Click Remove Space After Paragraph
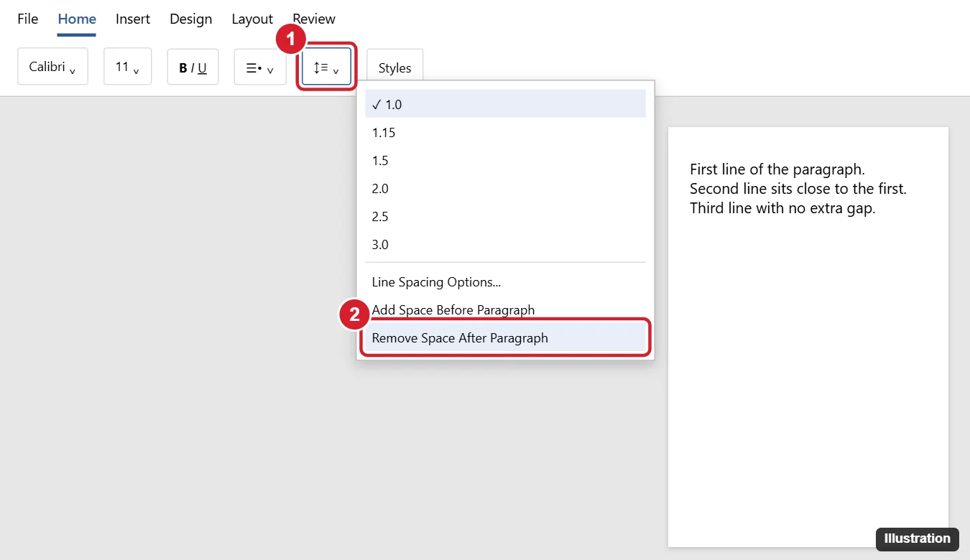This screenshot has width=970, height=560. 505,338
